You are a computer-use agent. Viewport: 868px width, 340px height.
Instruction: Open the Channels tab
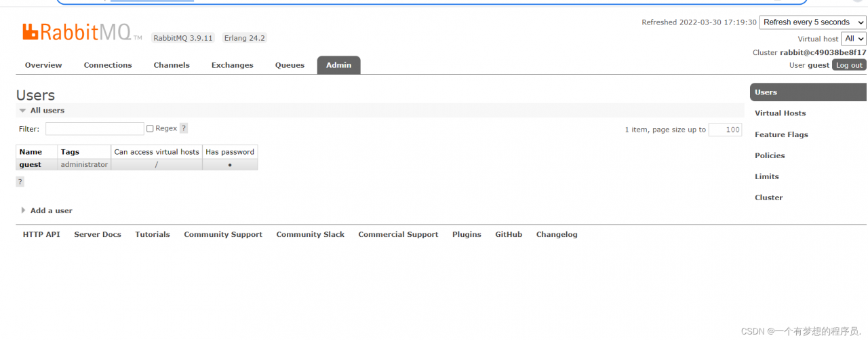tap(172, 65)
